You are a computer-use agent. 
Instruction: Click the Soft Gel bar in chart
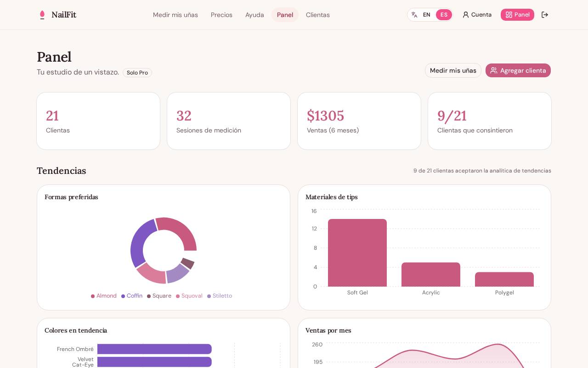tap(357, 253)
